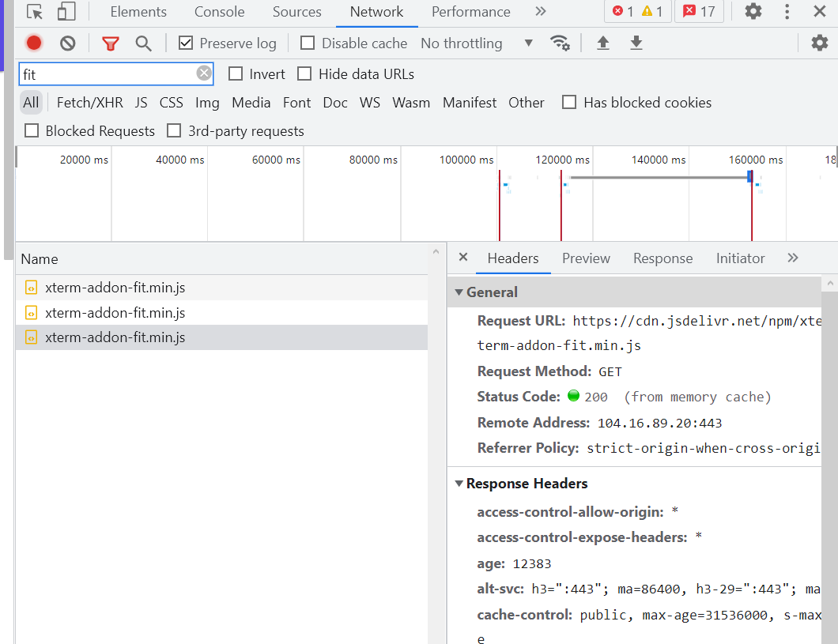The image size is (838, 644).
Task: Stop recording network log
Action: point(33,43)
